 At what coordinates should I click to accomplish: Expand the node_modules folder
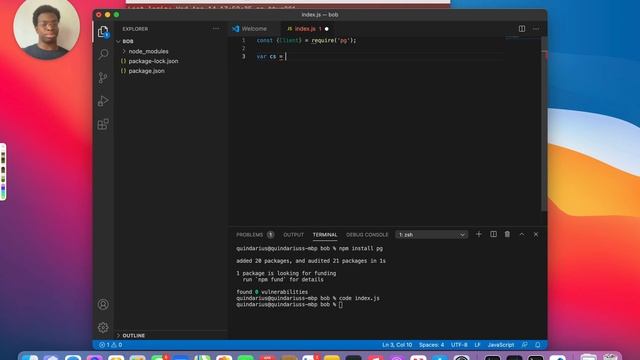click(x=148, y=51)
